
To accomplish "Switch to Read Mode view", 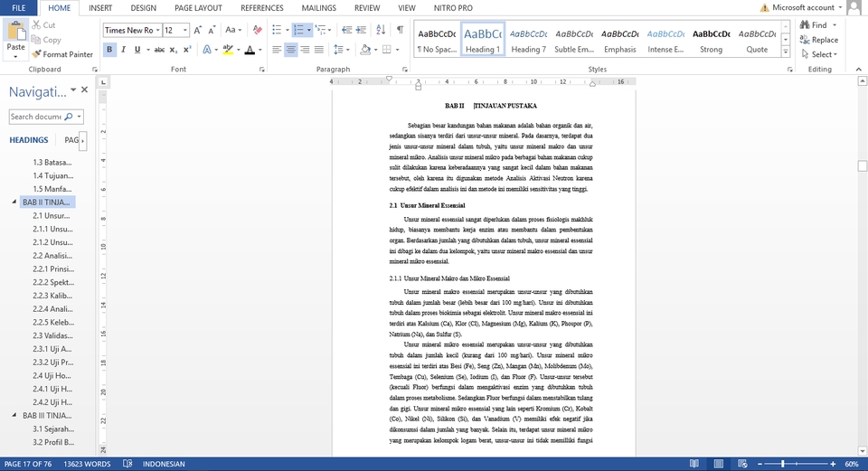I will tap(694, 464).
